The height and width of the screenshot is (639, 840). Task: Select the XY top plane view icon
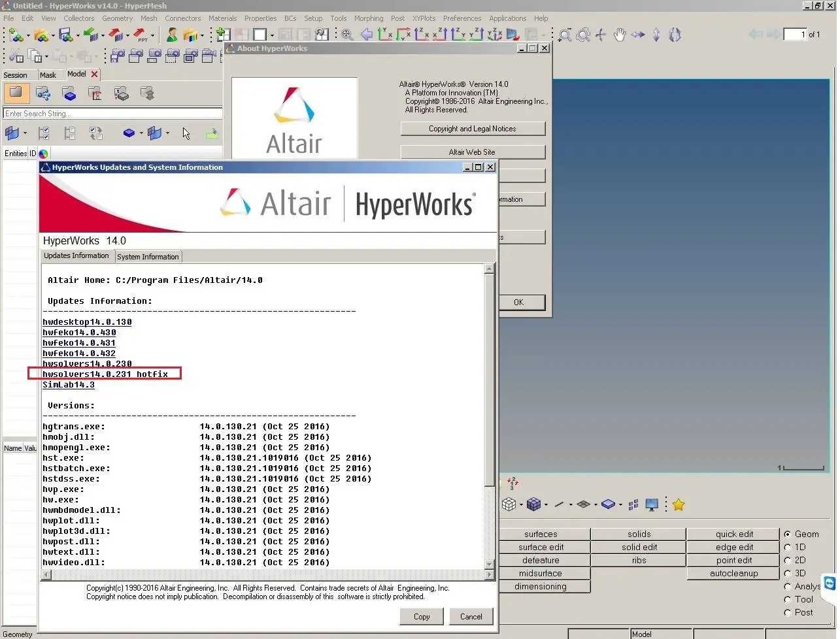pyautogui.click(x=384, y=34)
